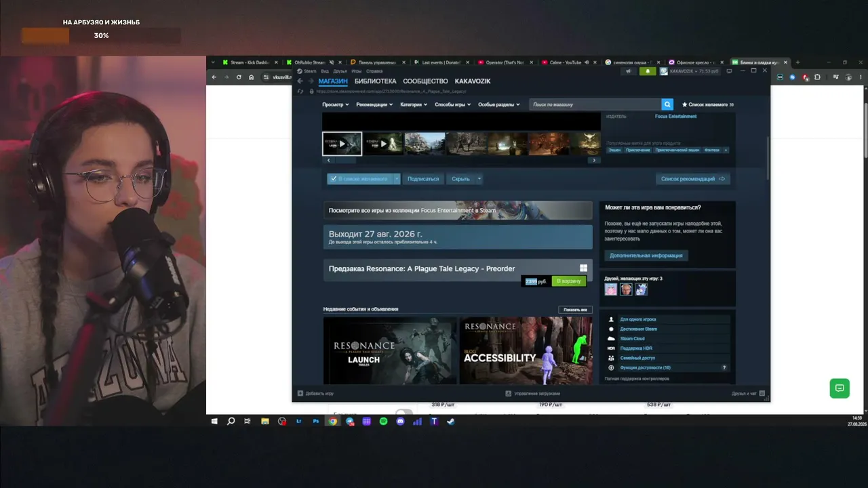Click the Chrome reload button

(x=239, y=77)
